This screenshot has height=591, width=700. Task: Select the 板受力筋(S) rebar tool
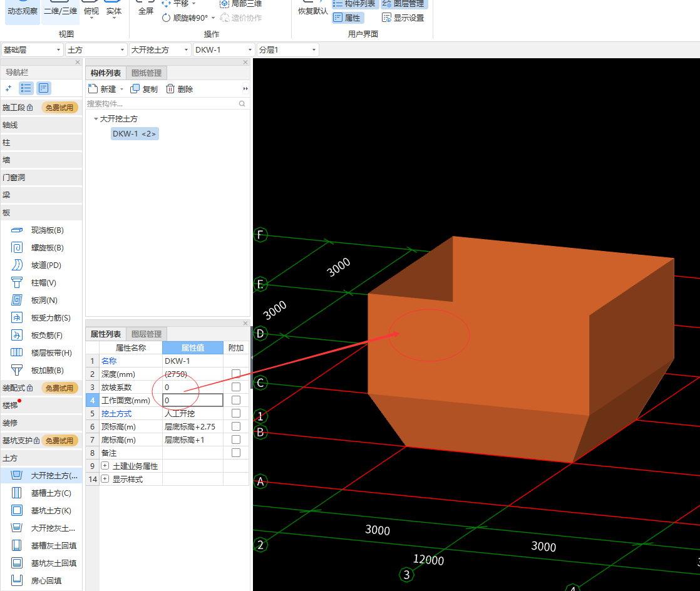pos(41,318)
